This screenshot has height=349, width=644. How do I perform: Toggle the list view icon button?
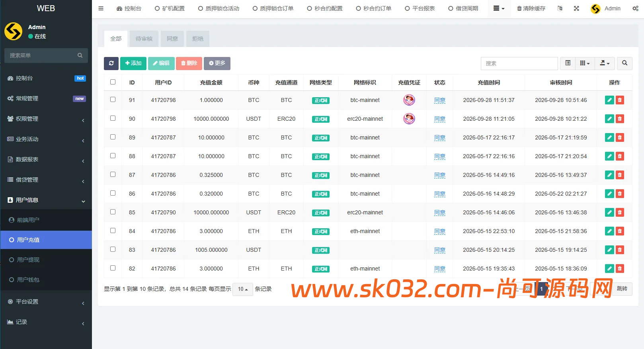(568, 63)
